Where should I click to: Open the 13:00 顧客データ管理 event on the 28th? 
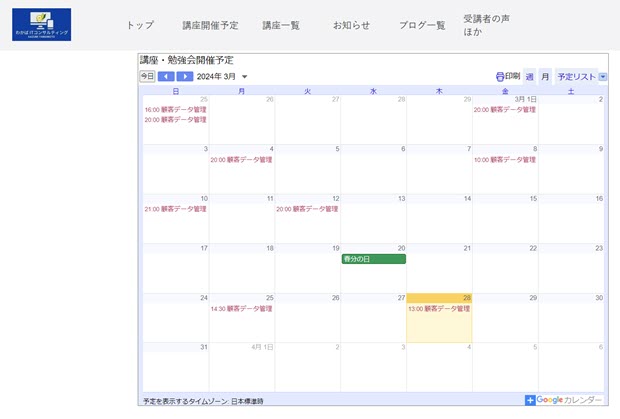(438, 309)
